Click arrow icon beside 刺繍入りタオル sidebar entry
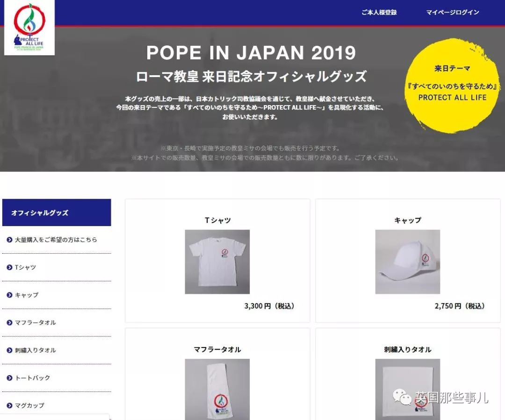The width and height of the screenshot is (505, 420). click(x=9, y=350)
